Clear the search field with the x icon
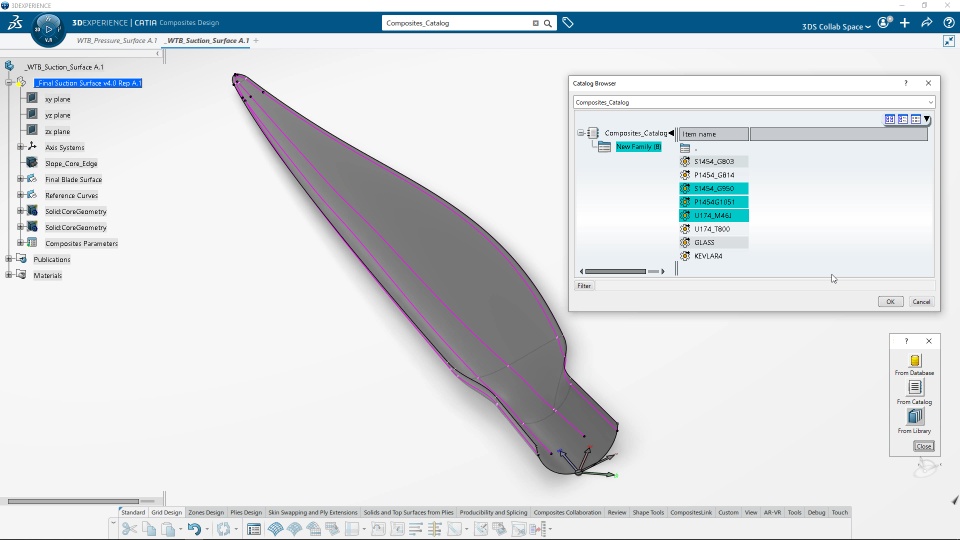 pos(536,23)
